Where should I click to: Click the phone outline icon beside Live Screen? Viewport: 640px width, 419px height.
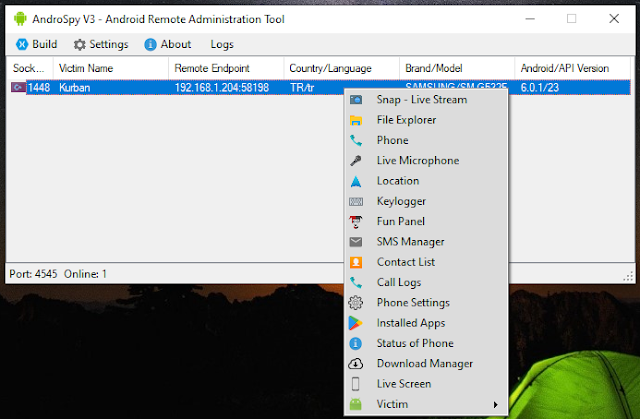point(356,384)
